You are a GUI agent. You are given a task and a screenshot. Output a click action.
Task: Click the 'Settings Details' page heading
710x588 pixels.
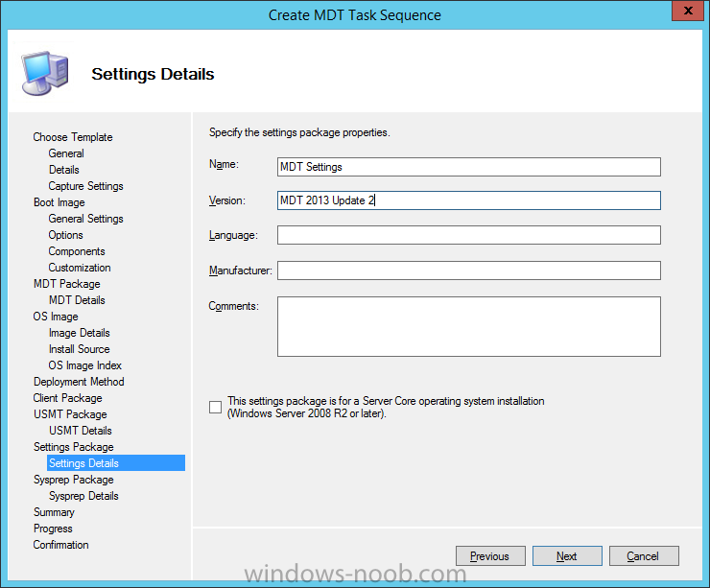[154, 74]
